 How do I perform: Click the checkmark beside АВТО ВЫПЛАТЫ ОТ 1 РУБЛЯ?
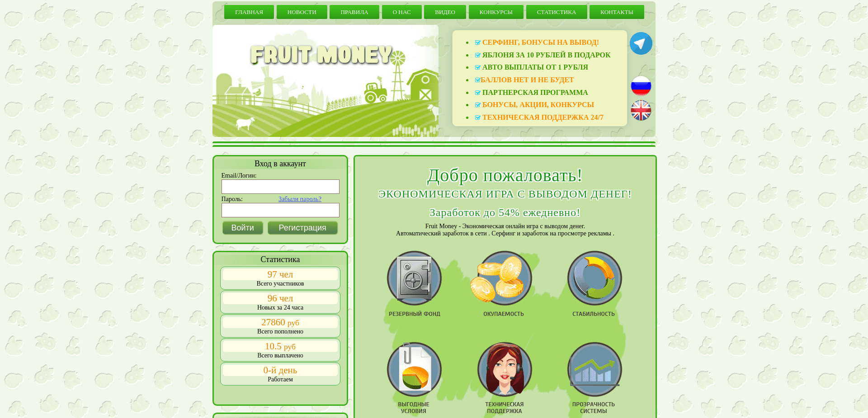tap(478, 67)
